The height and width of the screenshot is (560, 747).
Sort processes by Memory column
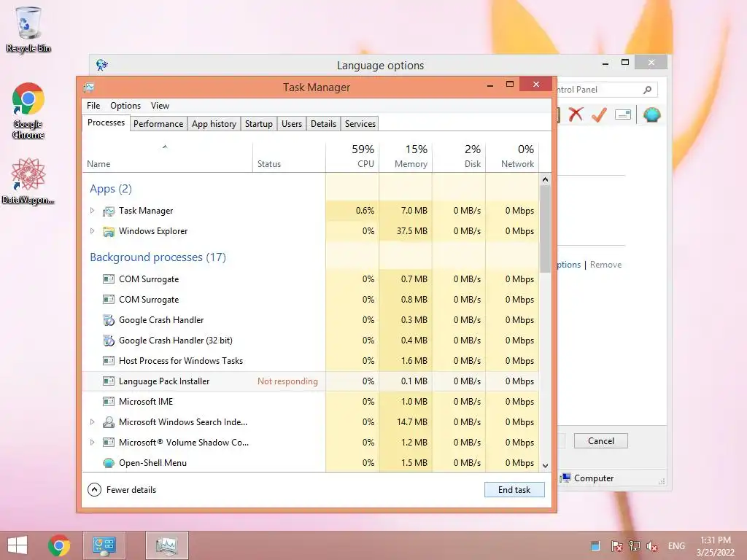406,157
